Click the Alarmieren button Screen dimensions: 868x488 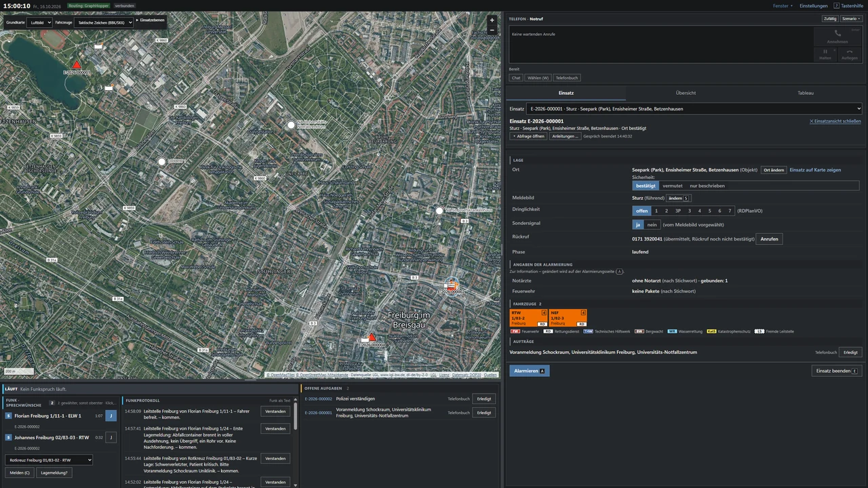click(x=530, y=371)
